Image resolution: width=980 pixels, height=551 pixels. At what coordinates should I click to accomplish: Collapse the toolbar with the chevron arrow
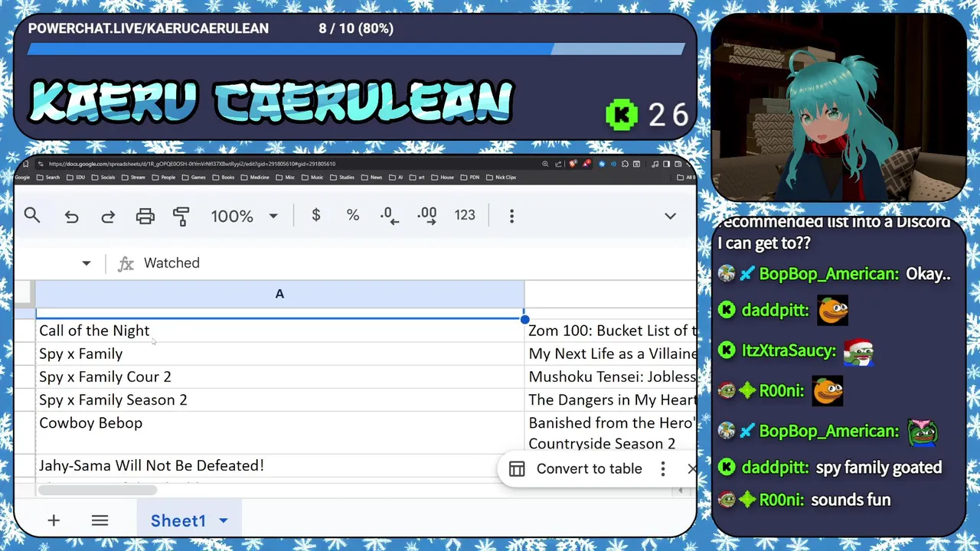[x=670, y=217]
